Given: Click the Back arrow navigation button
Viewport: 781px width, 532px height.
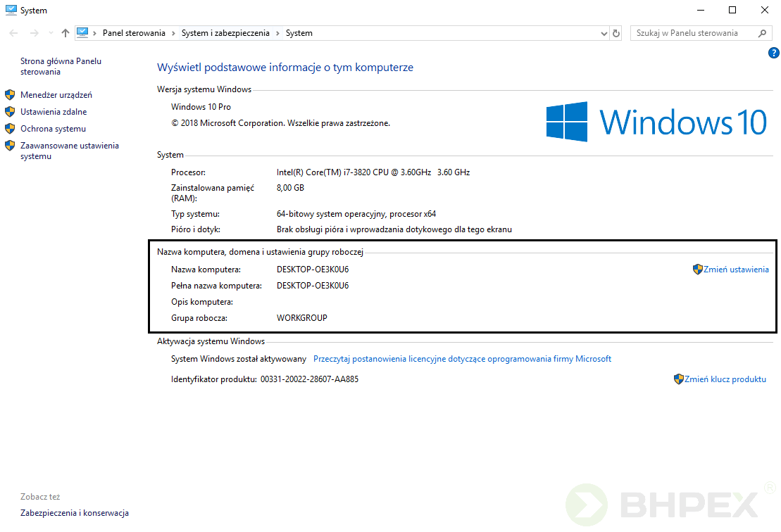Looking at the screenshot, I should (13, 33).
